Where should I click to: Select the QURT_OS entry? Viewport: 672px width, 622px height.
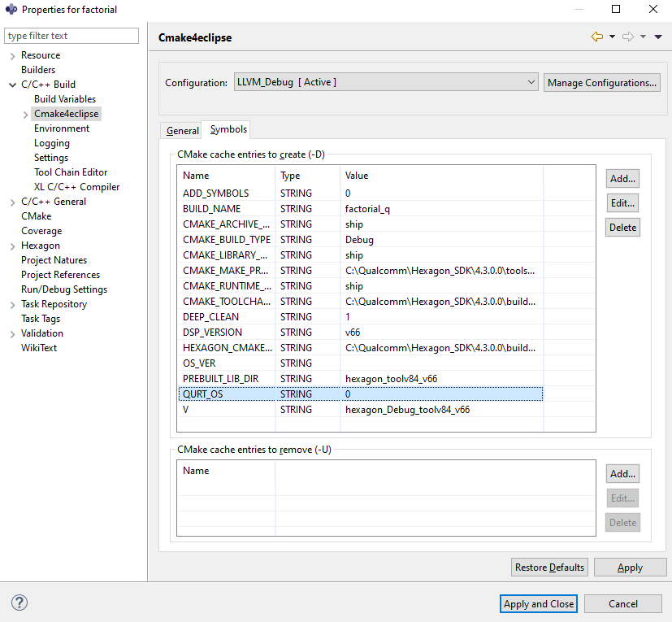(x=361, y=394)
